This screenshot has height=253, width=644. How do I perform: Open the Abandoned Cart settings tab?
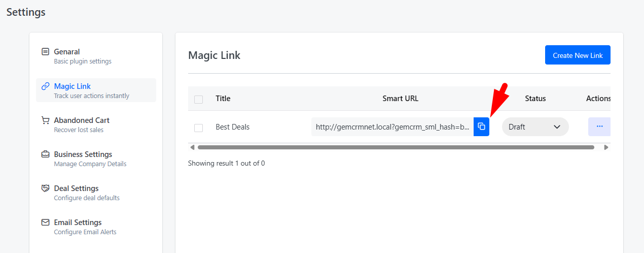point(96,124)
